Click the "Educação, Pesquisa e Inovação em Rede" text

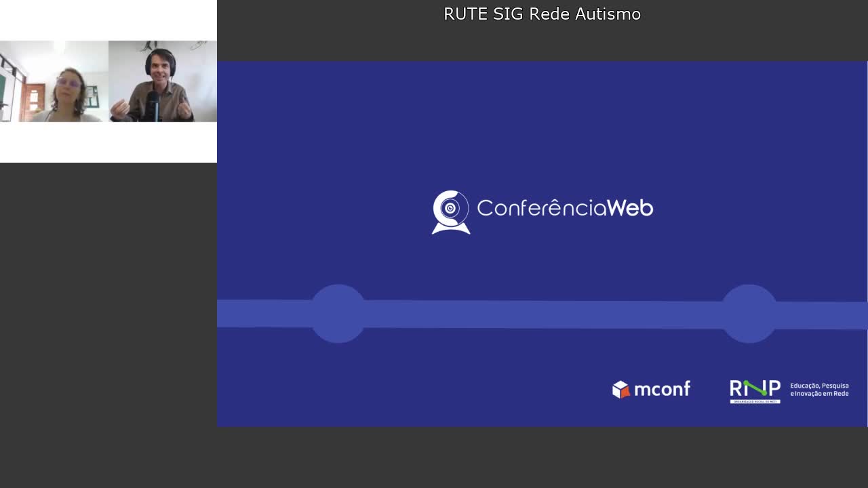pyautogui.click(x=819, y=390)
